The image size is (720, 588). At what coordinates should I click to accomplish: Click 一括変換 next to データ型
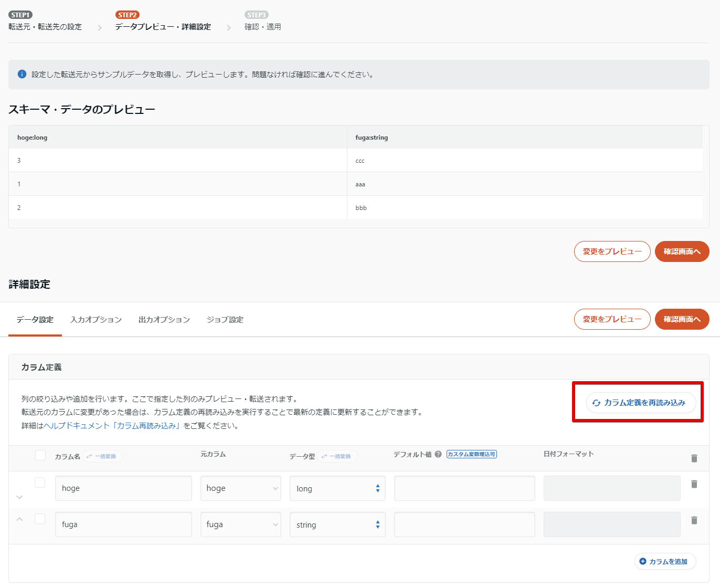[337, 456]
